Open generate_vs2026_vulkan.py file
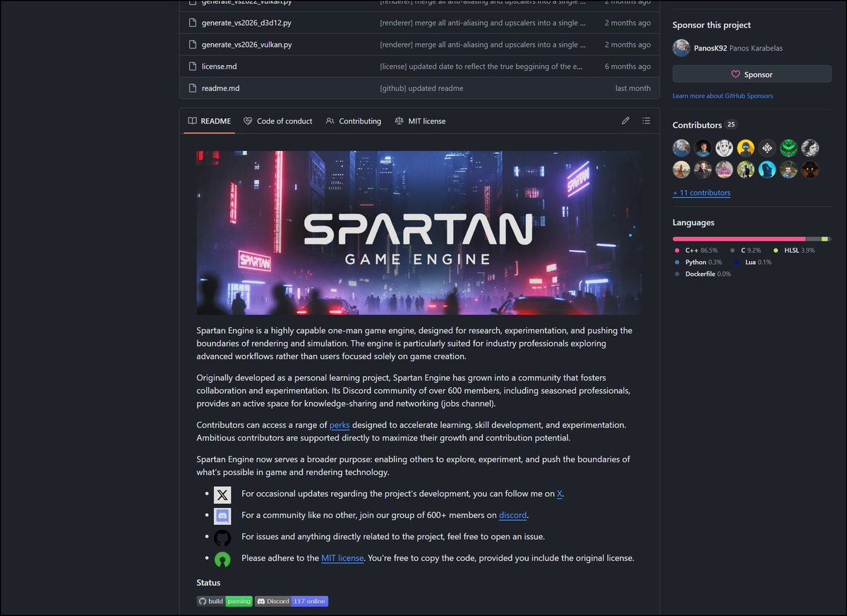 (246, 44)
